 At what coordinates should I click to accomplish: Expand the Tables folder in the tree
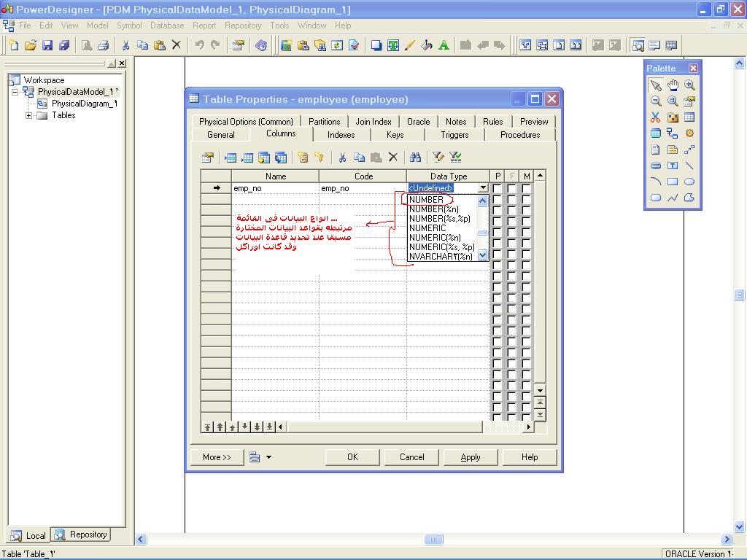pos(29,115)
